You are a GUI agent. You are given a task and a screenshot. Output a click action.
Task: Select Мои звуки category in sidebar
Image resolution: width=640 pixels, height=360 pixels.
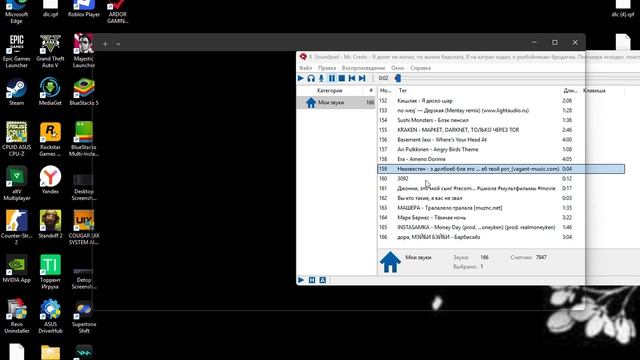(x=336, y=102)
